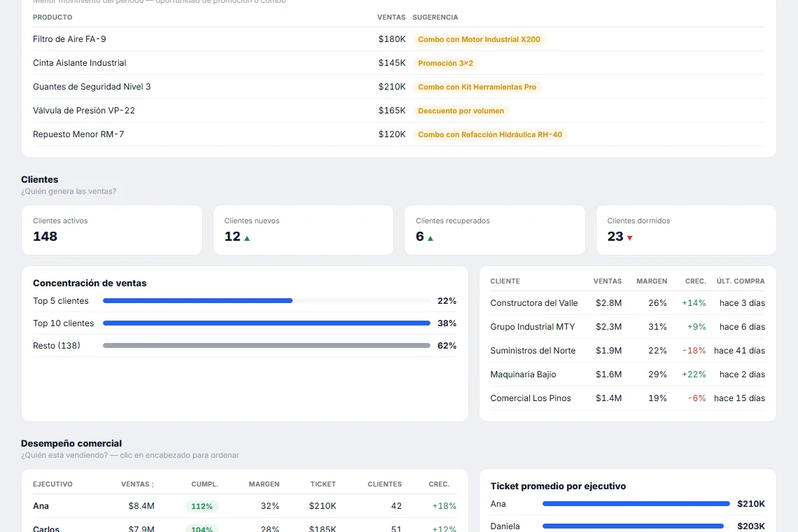Sort executives table by the EJECUTIVO header
The height and width of the screenshot is (532, 798).
[x=53, y=484]
